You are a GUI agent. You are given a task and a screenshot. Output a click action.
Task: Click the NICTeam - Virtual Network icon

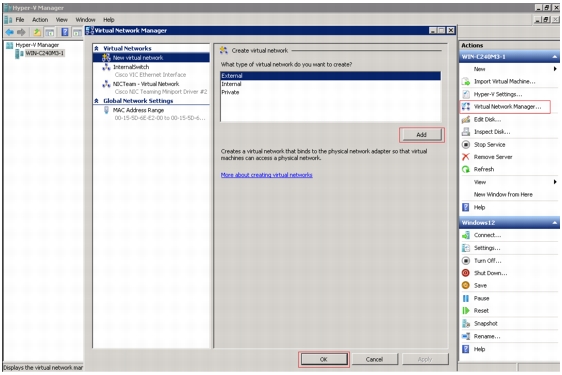click(x=106, y=84)
